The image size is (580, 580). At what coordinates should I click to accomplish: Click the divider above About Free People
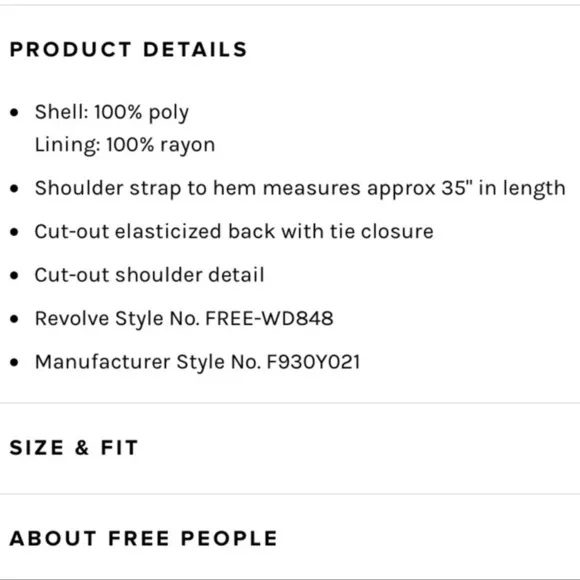[x=290, y=493]
